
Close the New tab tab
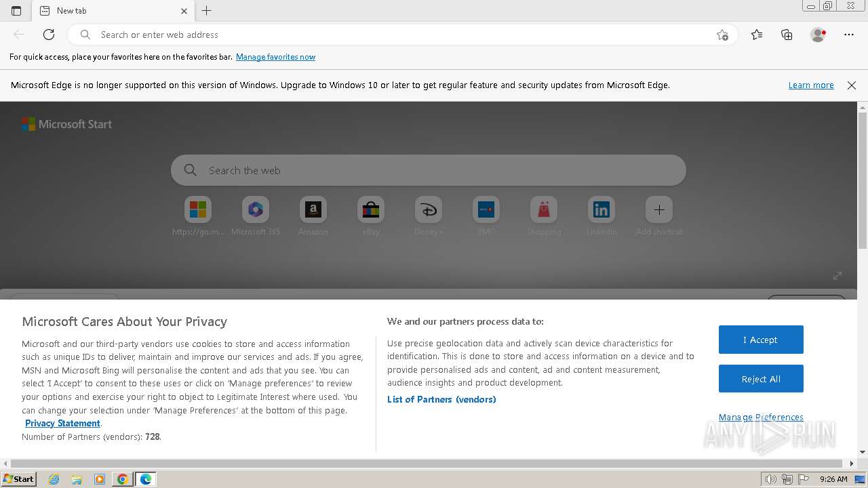click(184, 10)
